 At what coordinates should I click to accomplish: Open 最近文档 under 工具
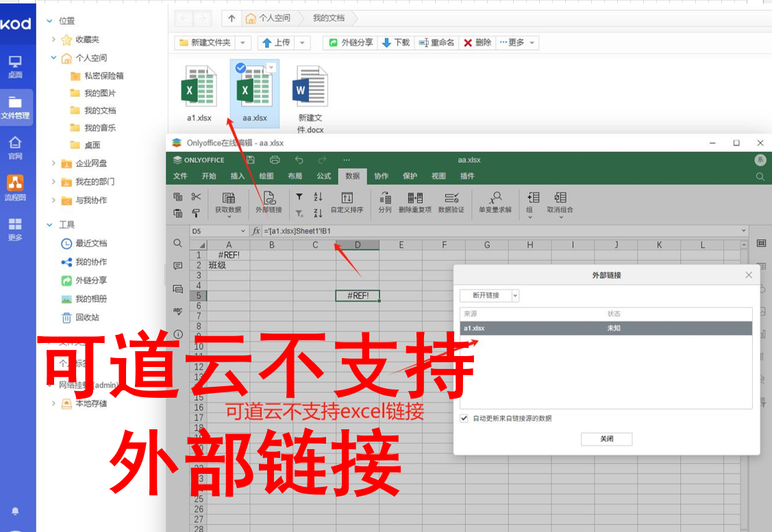coord(84,243)
